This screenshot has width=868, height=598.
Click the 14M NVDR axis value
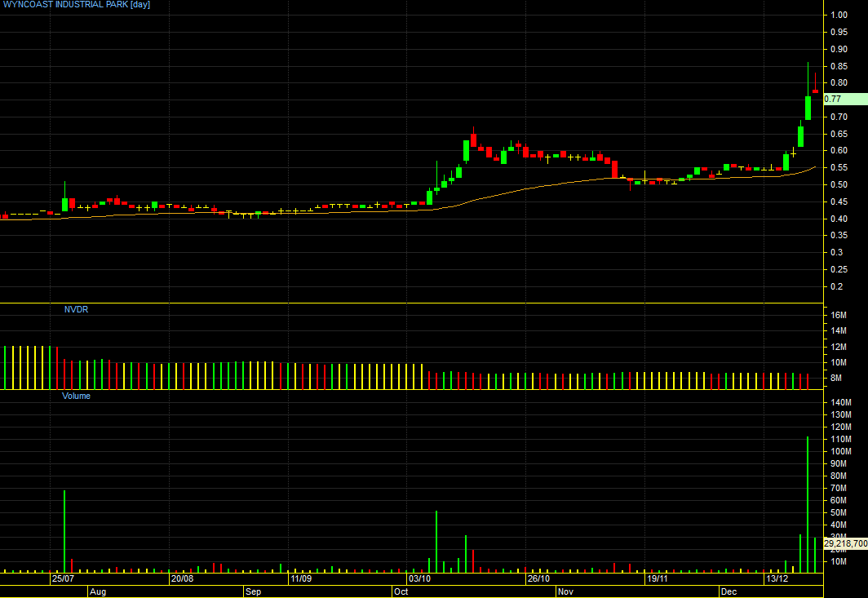839,330
